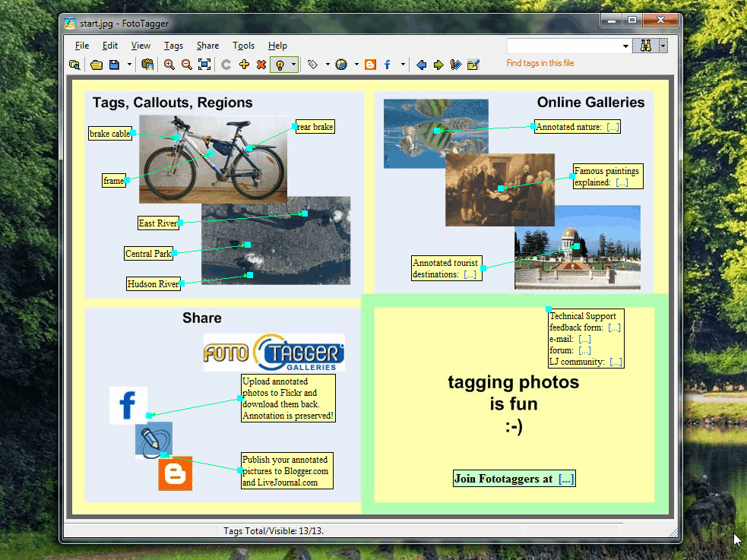Open the View menu

pos(141,46)
